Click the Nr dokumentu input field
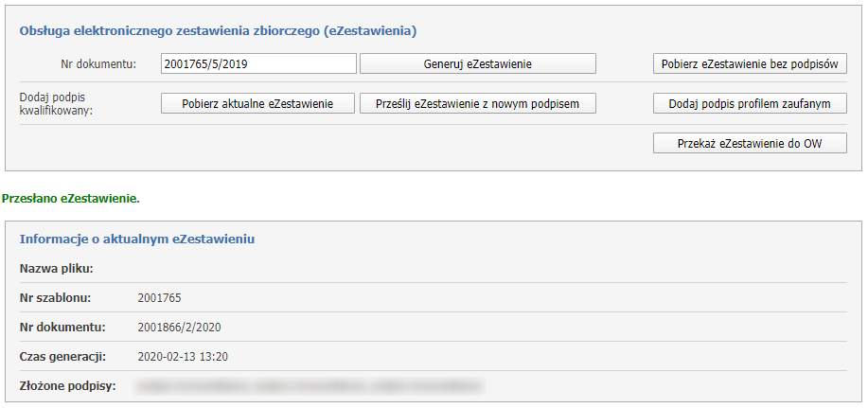The width and height of the screenshot is (868, 408). [x=258, y=63]
